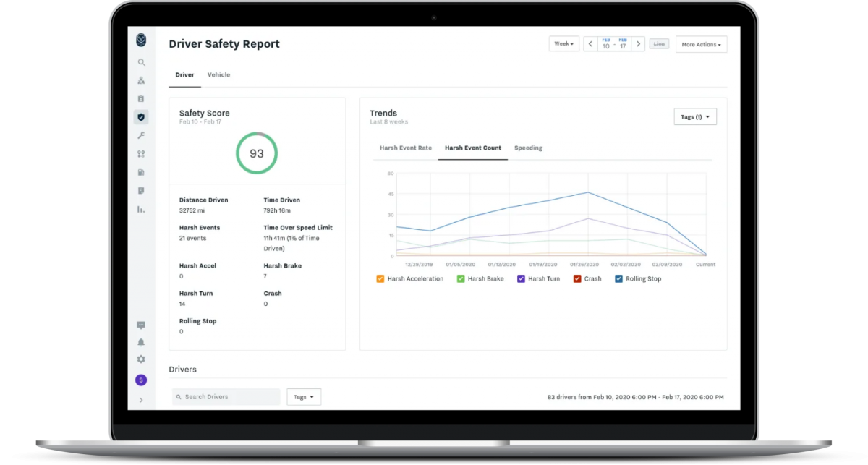Click the Harsh Brake label in score card
Screen dimensions: 868x465
pyautogui.click(x=283, y=265)
